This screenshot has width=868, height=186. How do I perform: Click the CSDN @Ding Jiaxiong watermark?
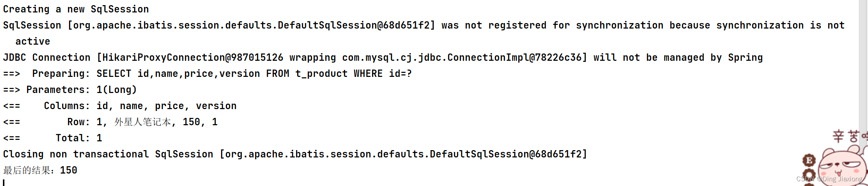(x=829, y=179)
